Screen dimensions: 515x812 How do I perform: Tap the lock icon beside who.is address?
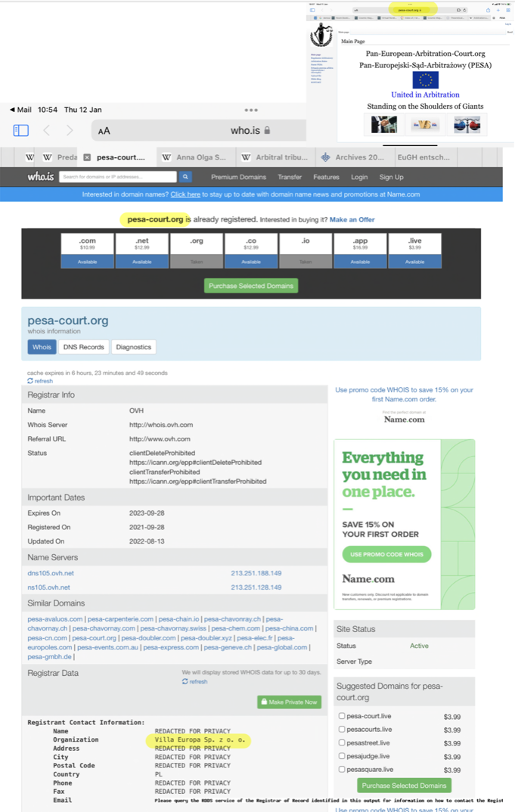pos(267,131)
